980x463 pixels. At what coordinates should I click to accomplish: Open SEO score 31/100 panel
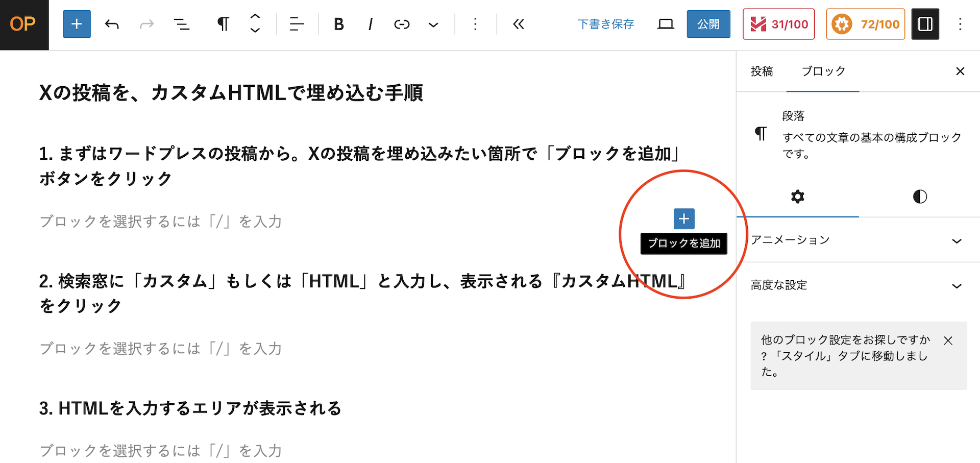tap(779, 24)
